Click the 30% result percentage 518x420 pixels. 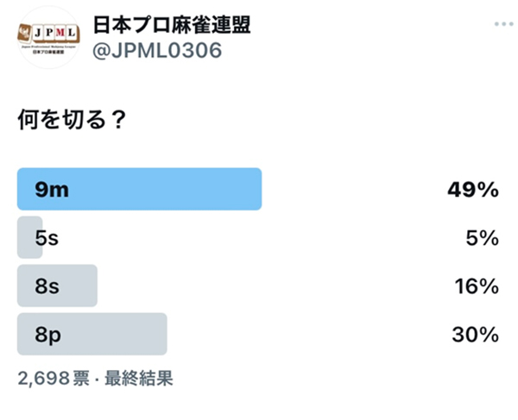point(476,335)
